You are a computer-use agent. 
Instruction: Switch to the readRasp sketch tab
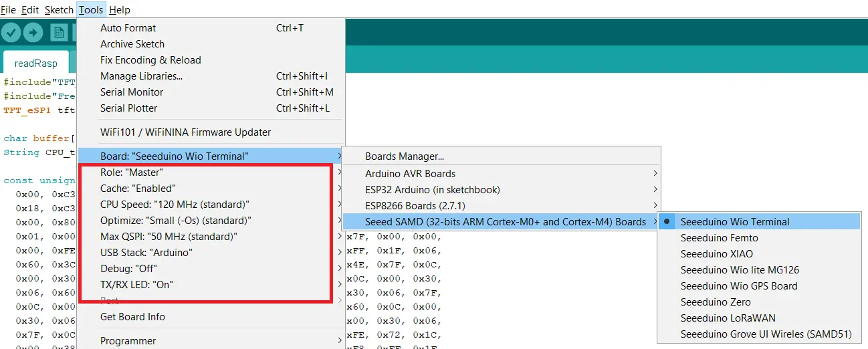(36, 64)
